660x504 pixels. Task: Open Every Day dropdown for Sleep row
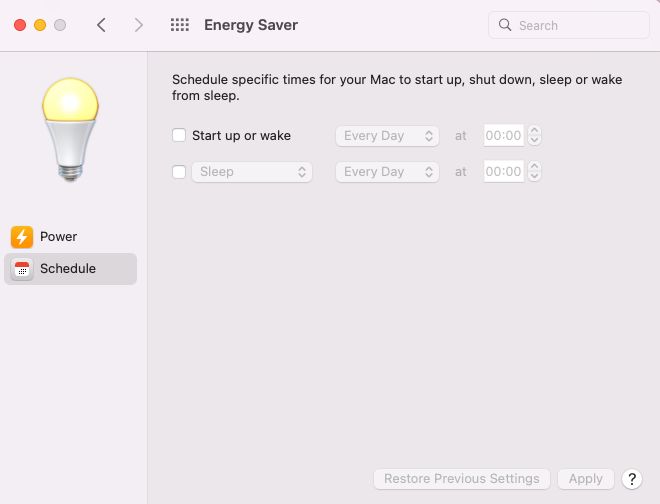coord(387,172)
